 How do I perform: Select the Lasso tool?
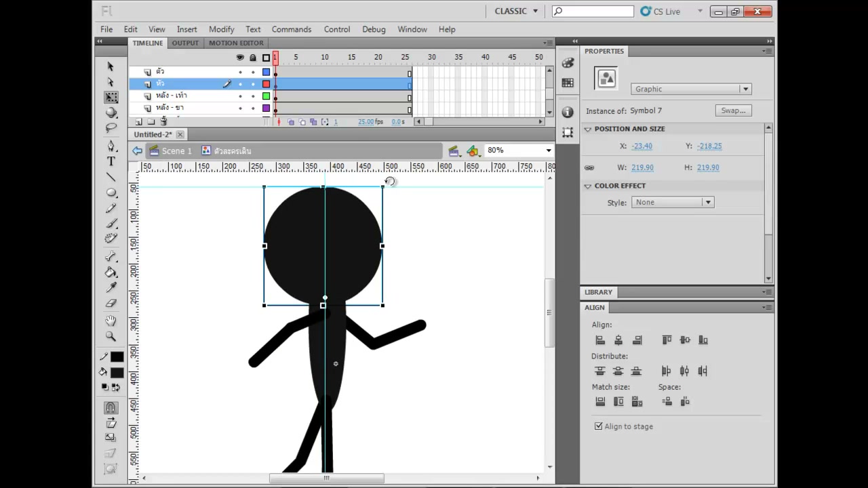(x=111, y=128)
